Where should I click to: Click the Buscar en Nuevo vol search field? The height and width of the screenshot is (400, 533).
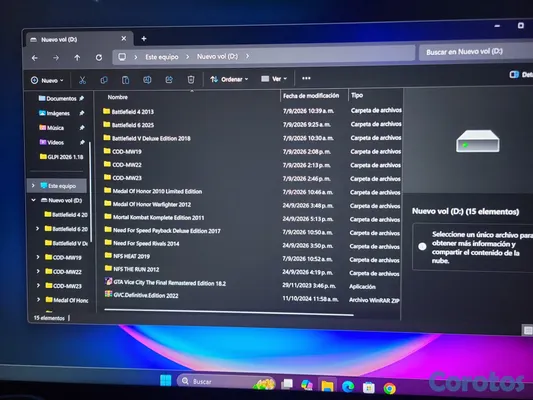point(476,52)
